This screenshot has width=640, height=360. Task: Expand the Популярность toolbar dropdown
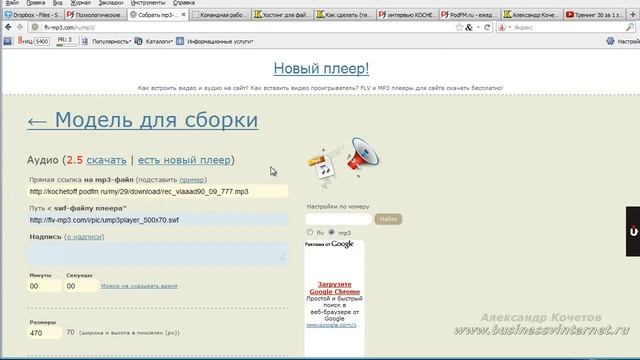tap(111, 42)
